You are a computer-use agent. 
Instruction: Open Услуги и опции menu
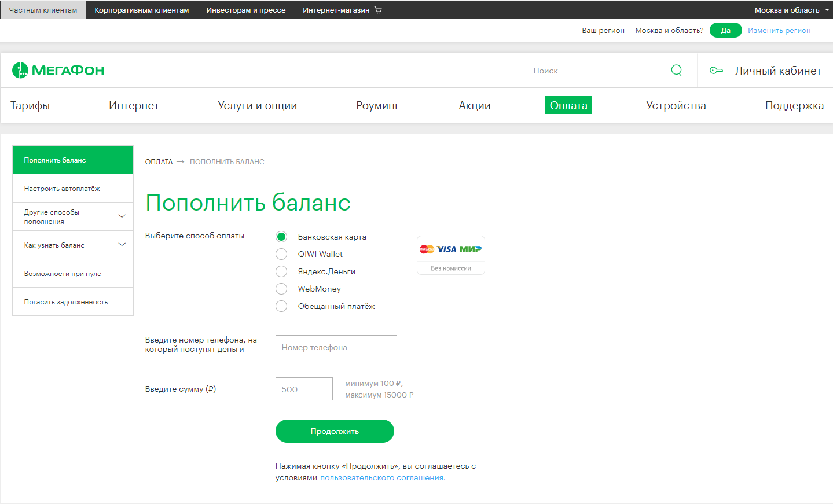click(257, 105)
